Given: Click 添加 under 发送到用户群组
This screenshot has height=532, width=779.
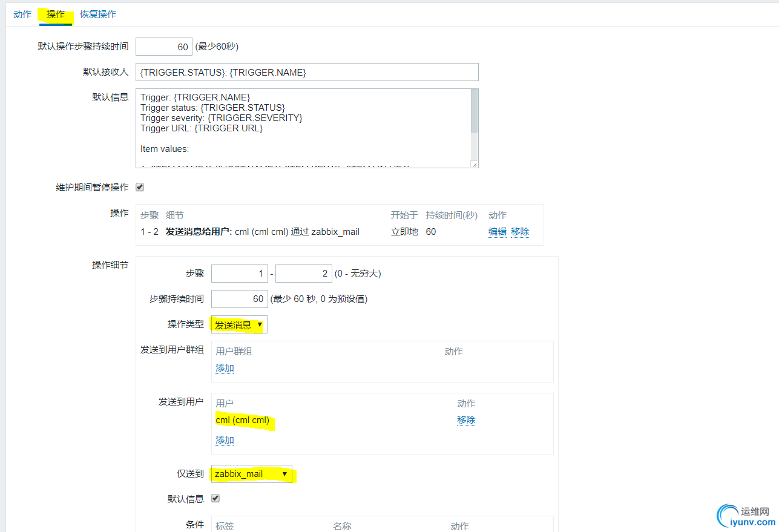Looking at the screenshot, I should [224, 367].
